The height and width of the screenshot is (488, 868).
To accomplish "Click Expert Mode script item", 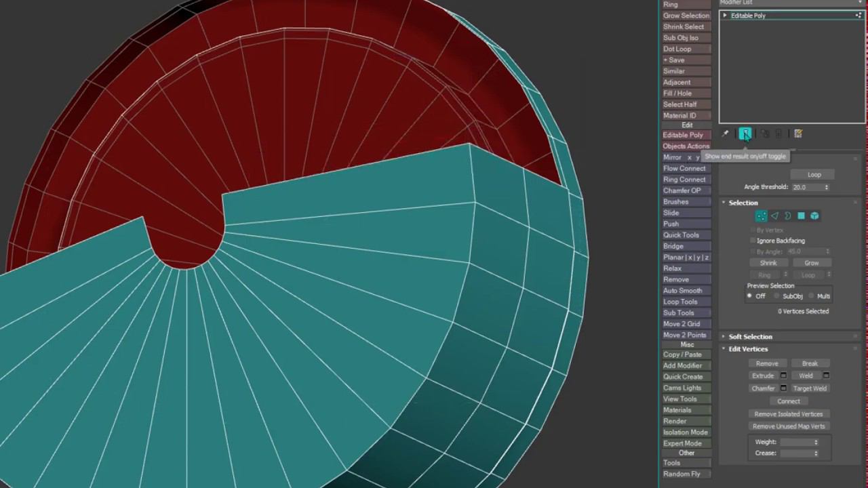I will coord(686,443).
